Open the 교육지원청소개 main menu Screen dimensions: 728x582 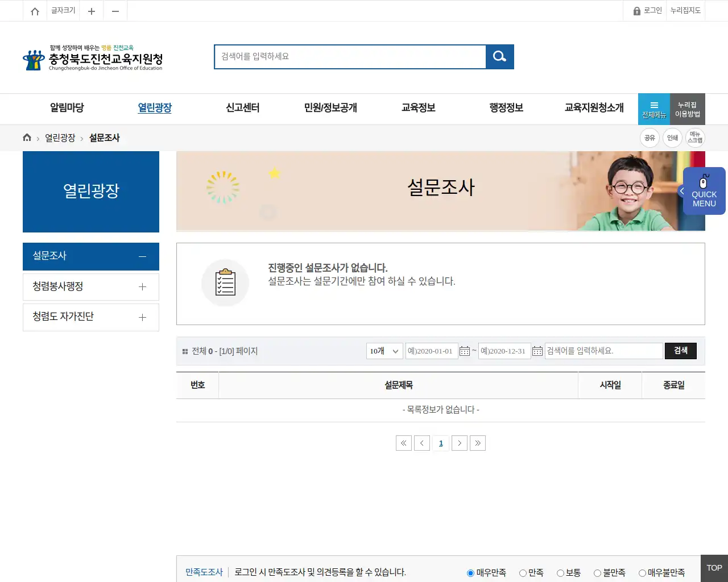click(594, 108)
